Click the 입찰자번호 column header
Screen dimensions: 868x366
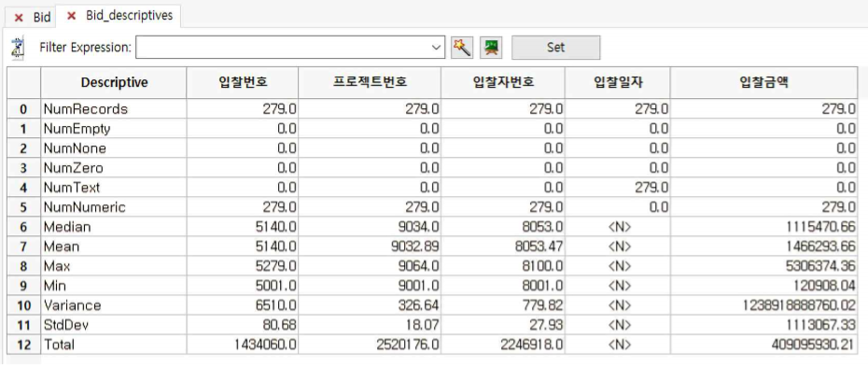pos(503,83)
